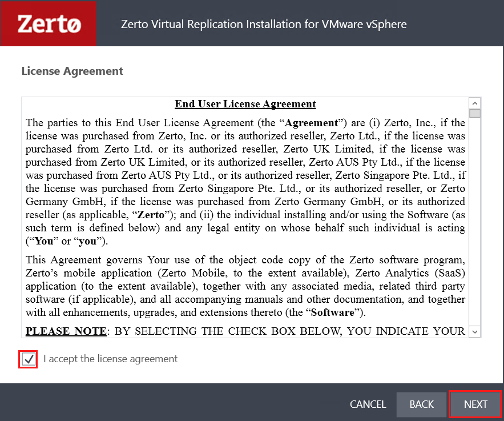The width and height of the screenshot is (504, 421).
Task: Click the license text scrollbar thumb
Action: [x=475, y=114]
